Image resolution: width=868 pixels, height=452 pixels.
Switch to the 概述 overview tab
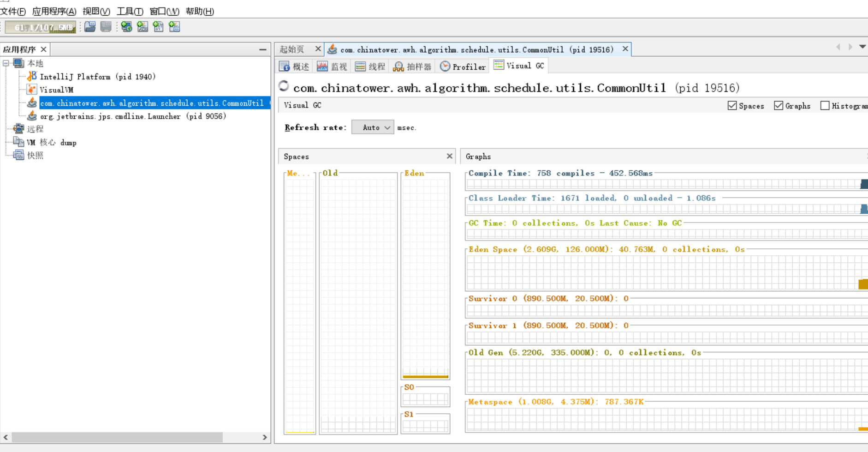(294, 66)
